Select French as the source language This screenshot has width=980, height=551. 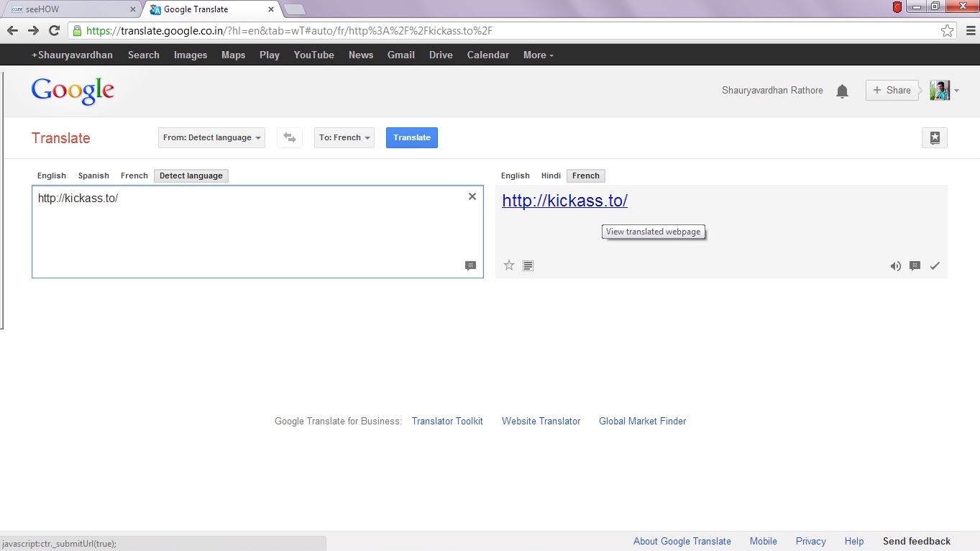tap(134, 176)
